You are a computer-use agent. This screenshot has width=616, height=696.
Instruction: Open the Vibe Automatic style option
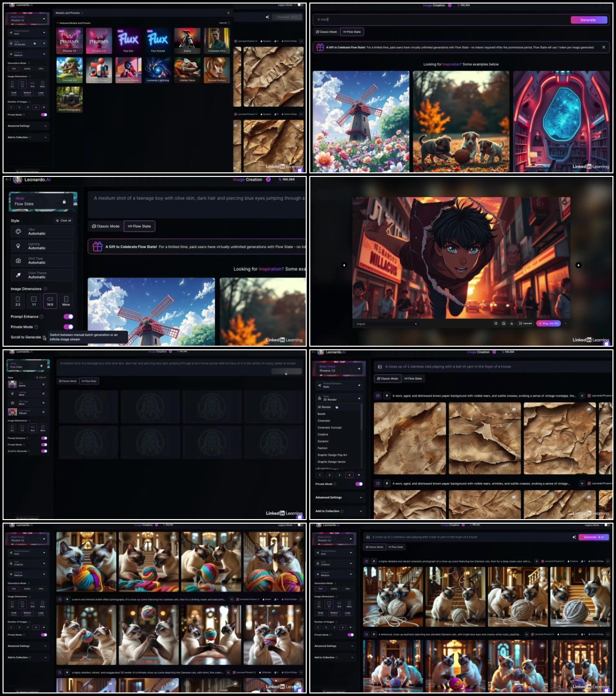click(x=42, y=232)
